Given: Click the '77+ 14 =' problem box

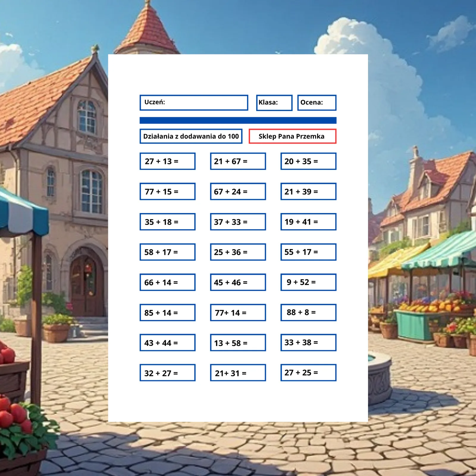Looking at the screenshot, I should pos(238,312).
